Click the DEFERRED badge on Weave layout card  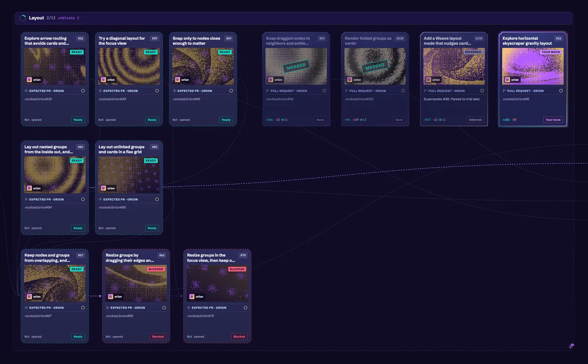[473, 52]
